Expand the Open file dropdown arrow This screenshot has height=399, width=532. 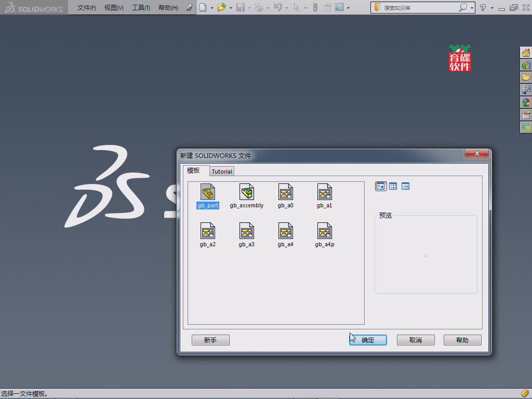click(231, 8)
